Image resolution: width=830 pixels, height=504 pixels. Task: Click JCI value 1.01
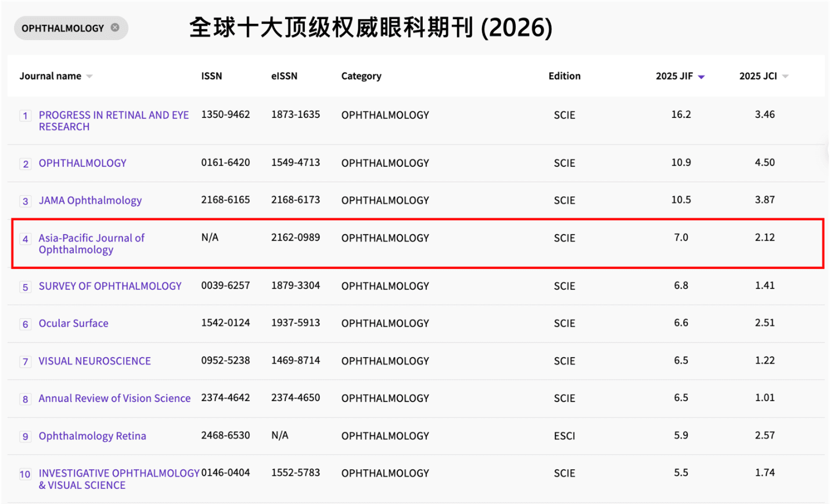coord(764,398)
